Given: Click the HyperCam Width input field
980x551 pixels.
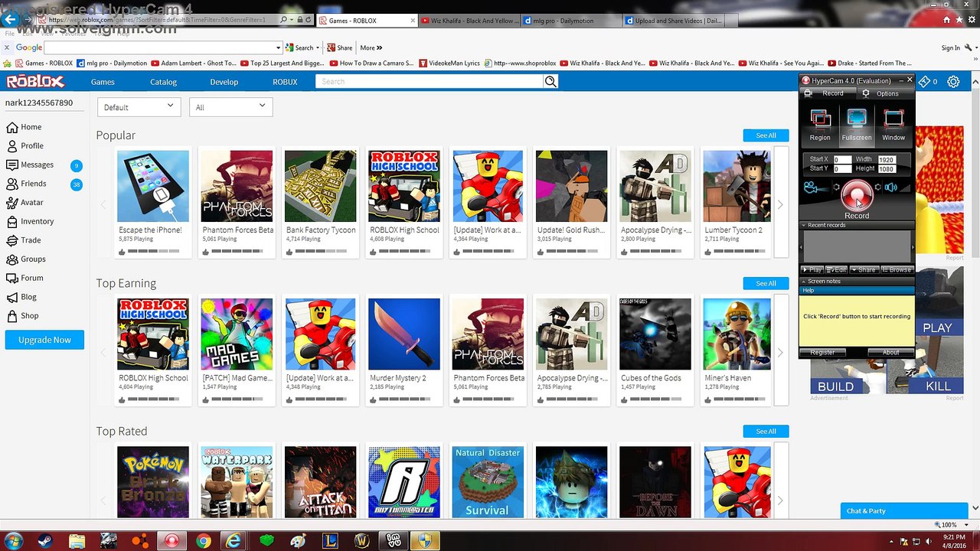Looking at the screenshot, I should [886, 159].
